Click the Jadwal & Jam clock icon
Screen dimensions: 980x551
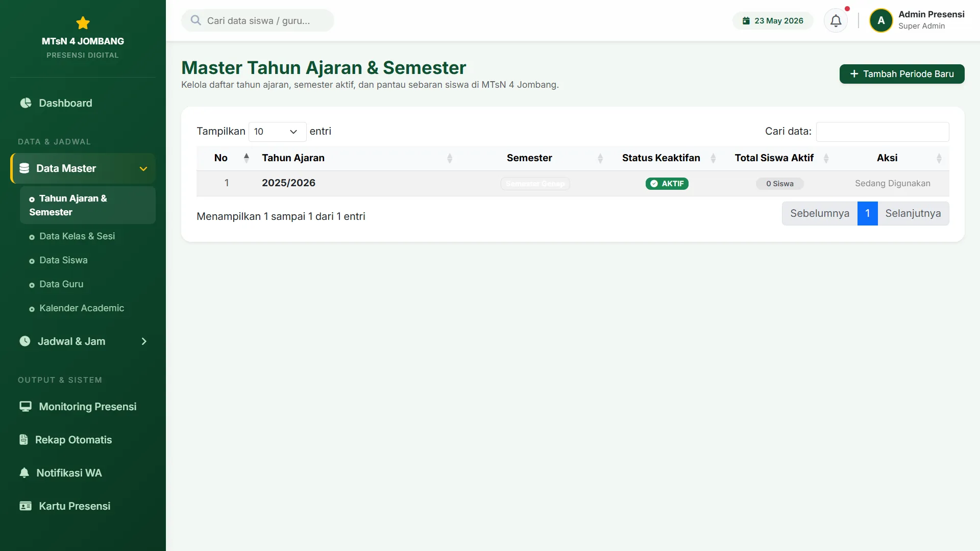[x=25, y=341]
